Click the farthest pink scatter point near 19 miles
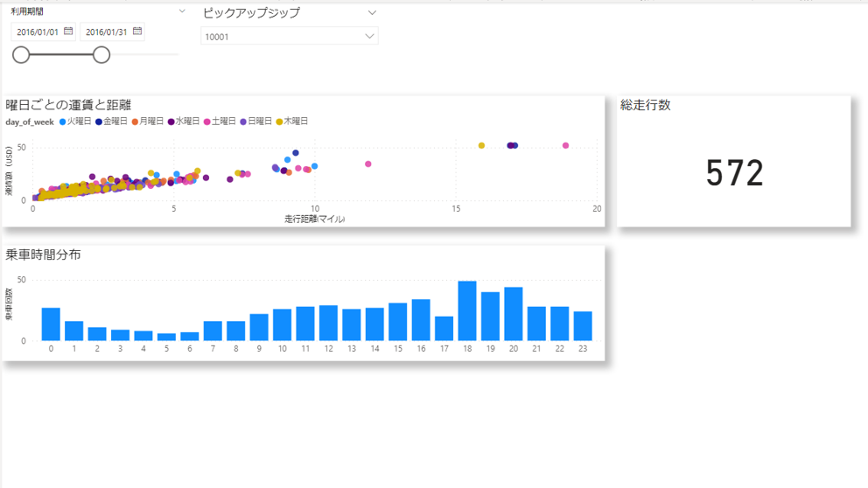The height and width of the screenshot is (488, 868). [565, 145]
